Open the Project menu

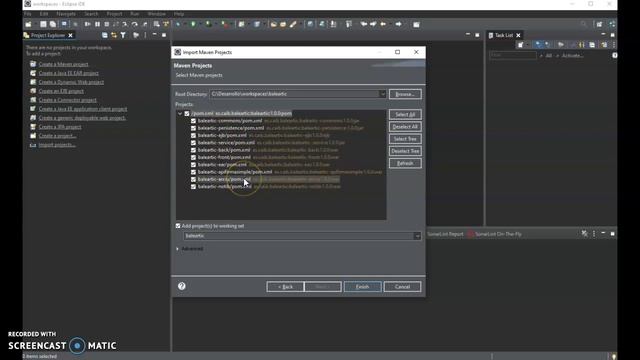coord(114,14)
